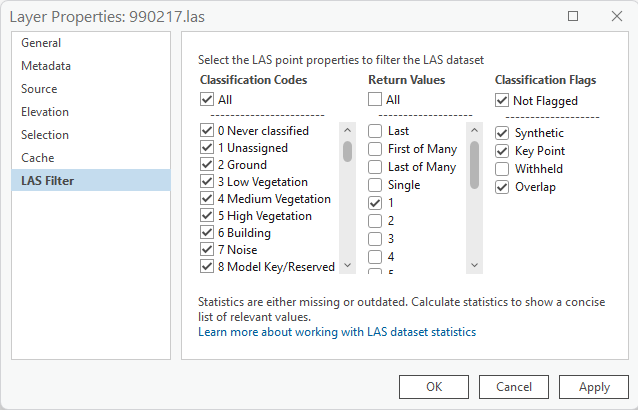Image resolution: width=638 pixels, height=410 pixels.
Task: Toggle the Not Flagged checkbox
Action: [x=502, y=101]
